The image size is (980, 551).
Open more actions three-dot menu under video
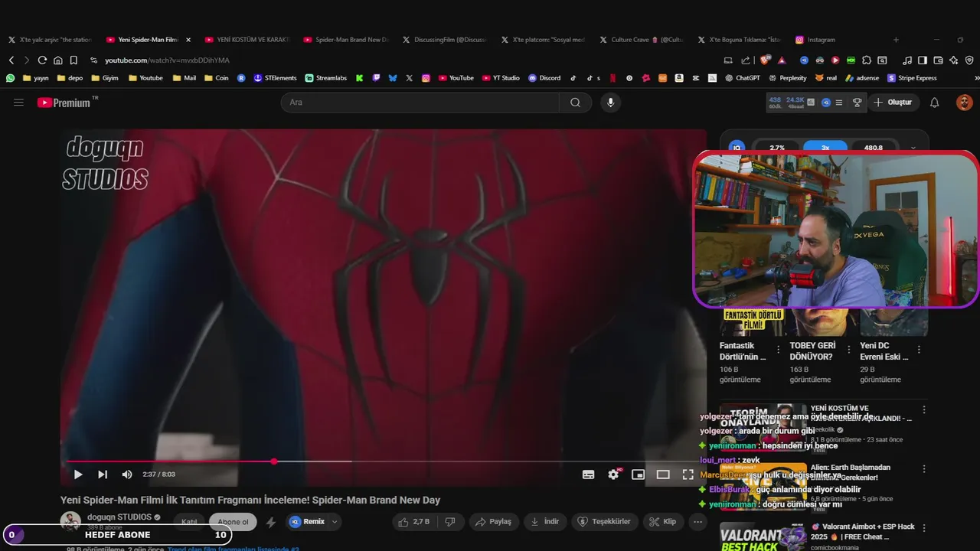[697, 522]
